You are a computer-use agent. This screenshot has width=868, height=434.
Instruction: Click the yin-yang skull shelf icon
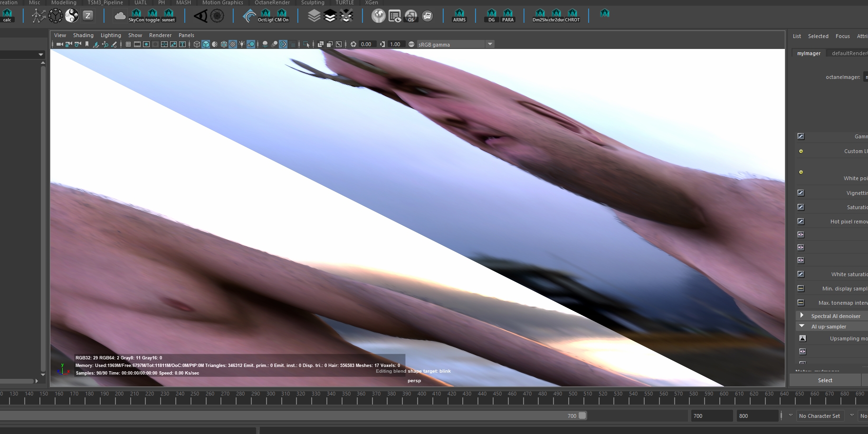point(72,16)
